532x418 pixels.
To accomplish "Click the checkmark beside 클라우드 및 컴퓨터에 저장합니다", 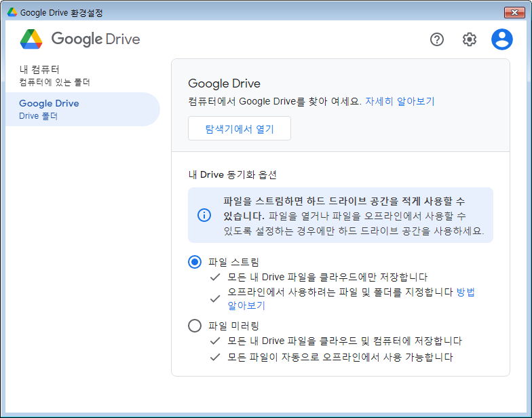I will pyautogui.click(x=215, y=341).
